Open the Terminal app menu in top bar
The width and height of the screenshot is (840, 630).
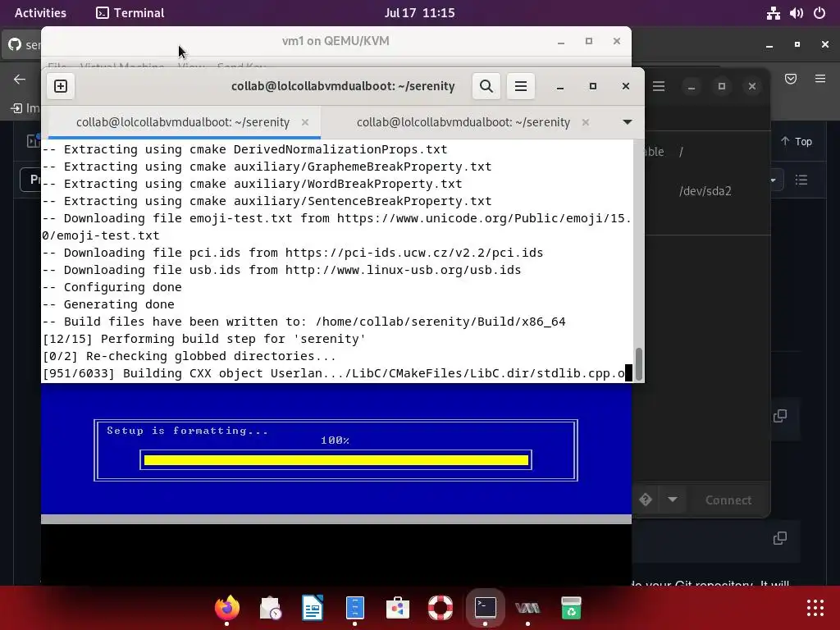click(x=130, y=13)
